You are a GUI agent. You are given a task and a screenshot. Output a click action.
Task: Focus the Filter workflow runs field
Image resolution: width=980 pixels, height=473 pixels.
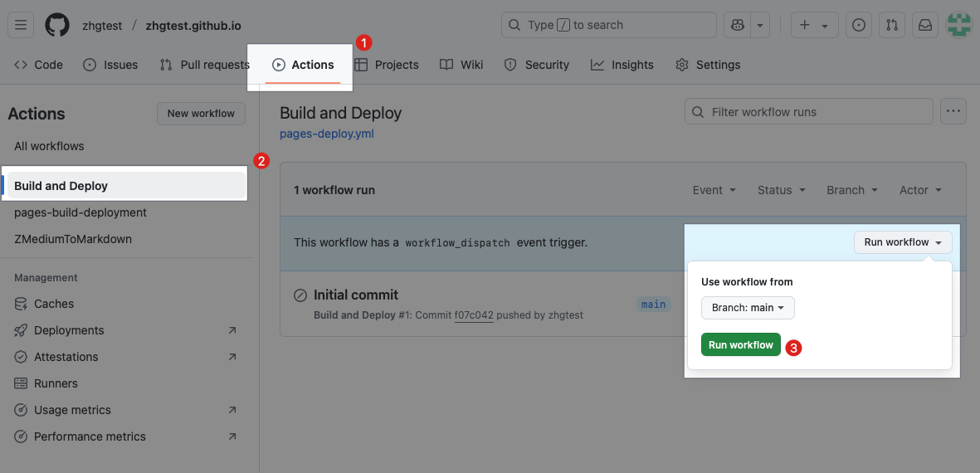point(817,112)
